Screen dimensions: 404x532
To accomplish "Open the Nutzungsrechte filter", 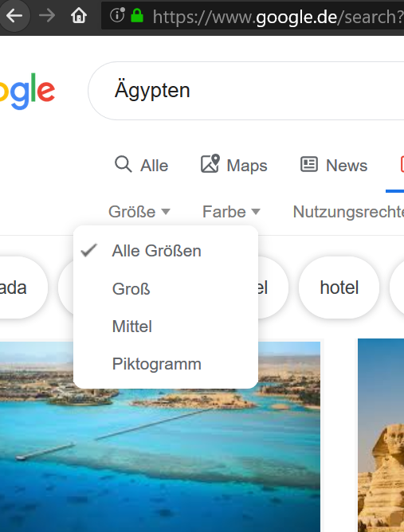I will click(x=348, y=212).
